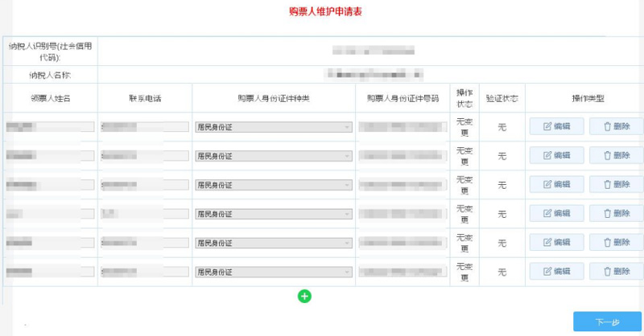This screenshot has width=644, height=336.
Task: Select the 身份证件号码 field in sixth row
Action: pyautogui.click(x=402, y=272)
